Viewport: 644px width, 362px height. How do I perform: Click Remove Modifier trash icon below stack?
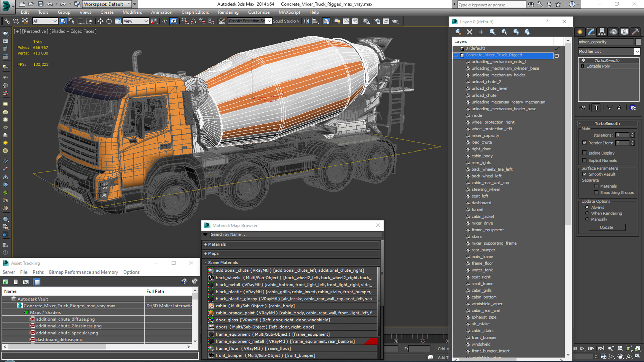pyautogui.click(x=619, y=108)
